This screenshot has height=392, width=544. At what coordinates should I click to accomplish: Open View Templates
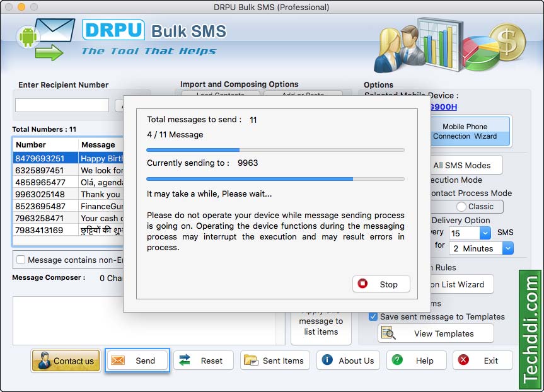click(x=436, y=333)
